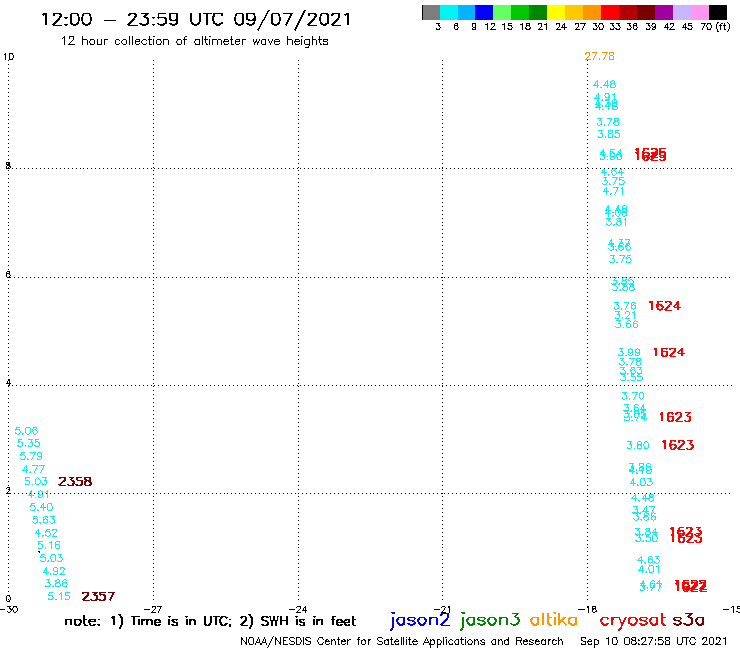Click the red time label 1623 beside 3.80
Image resolution: width=740 pixels, height=650 pixels.
[678, 445]
